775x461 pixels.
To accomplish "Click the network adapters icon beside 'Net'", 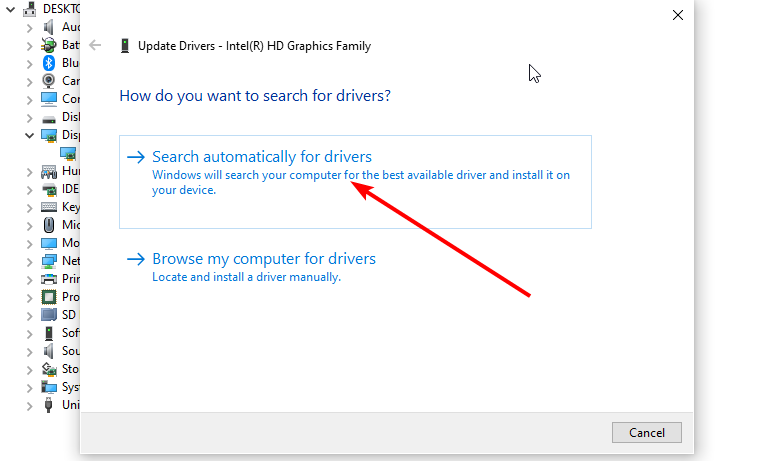I will click(48, 261).
